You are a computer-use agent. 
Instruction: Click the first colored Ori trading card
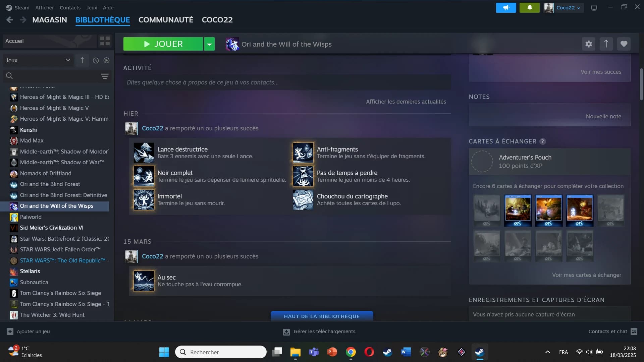[x=518, y=211]
